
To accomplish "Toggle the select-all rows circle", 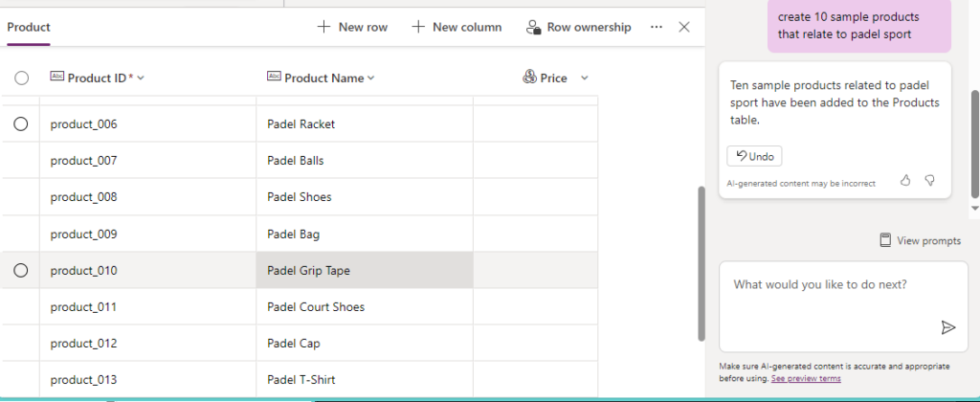I will tap(21, 78).
